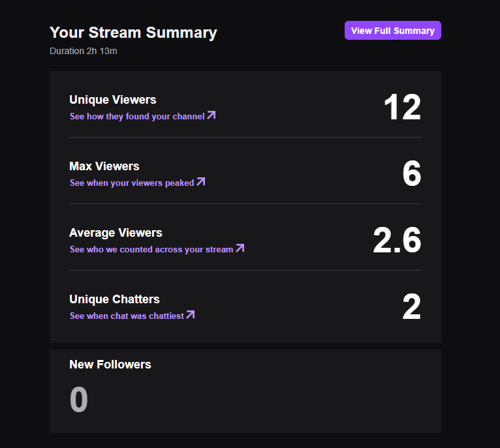Click arrow icon beside 'found your channel'

(x=211, y=115)
